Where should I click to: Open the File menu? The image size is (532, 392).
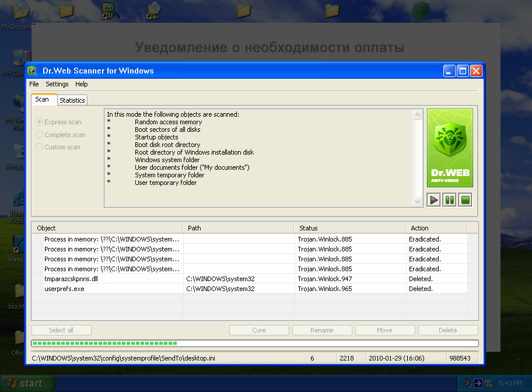pyautogui.click(x=34, y=84)
